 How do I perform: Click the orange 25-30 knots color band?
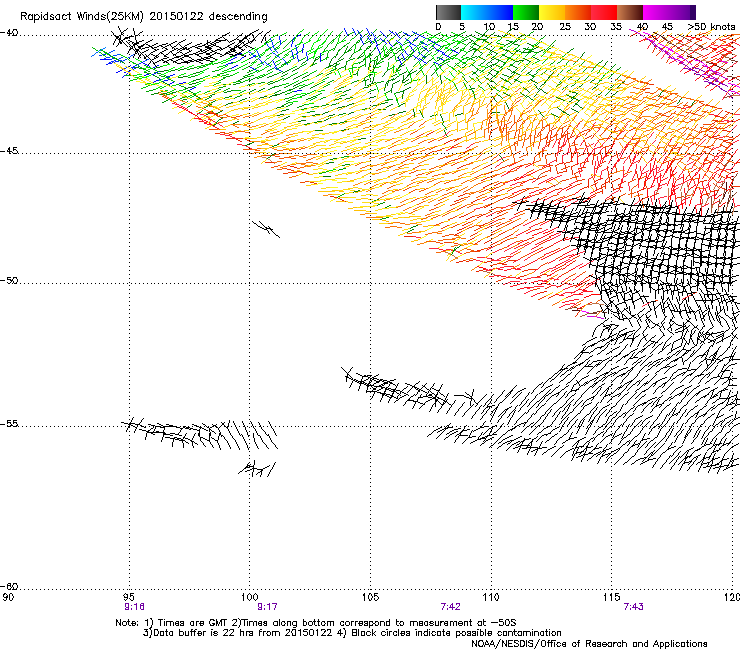pyautogui.click(x=578, y=12)
